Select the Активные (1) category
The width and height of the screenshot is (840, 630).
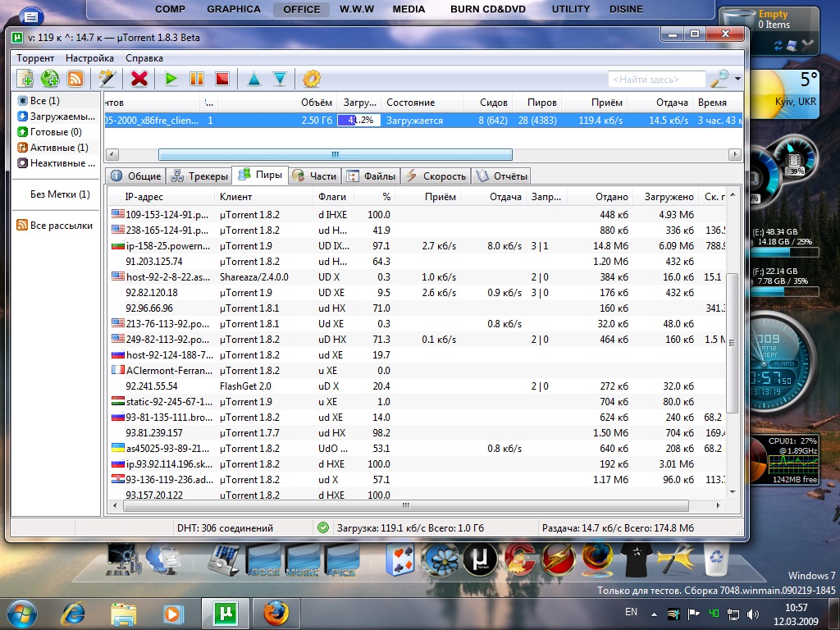coord(52,148)
